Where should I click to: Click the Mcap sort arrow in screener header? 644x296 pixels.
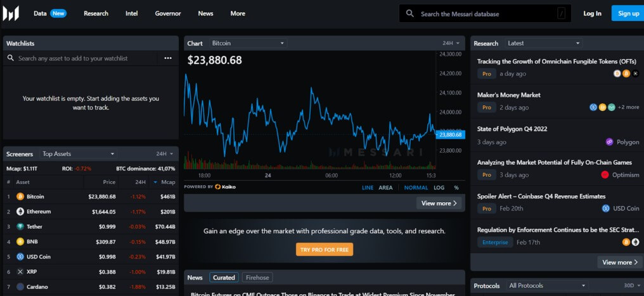155,183
